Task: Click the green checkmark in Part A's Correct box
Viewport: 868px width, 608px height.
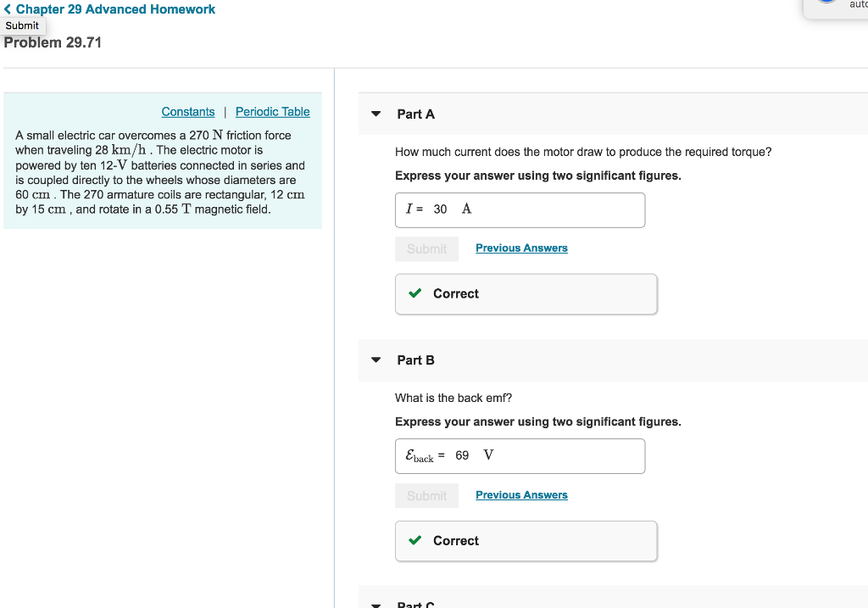Action: tap(415, 293)
